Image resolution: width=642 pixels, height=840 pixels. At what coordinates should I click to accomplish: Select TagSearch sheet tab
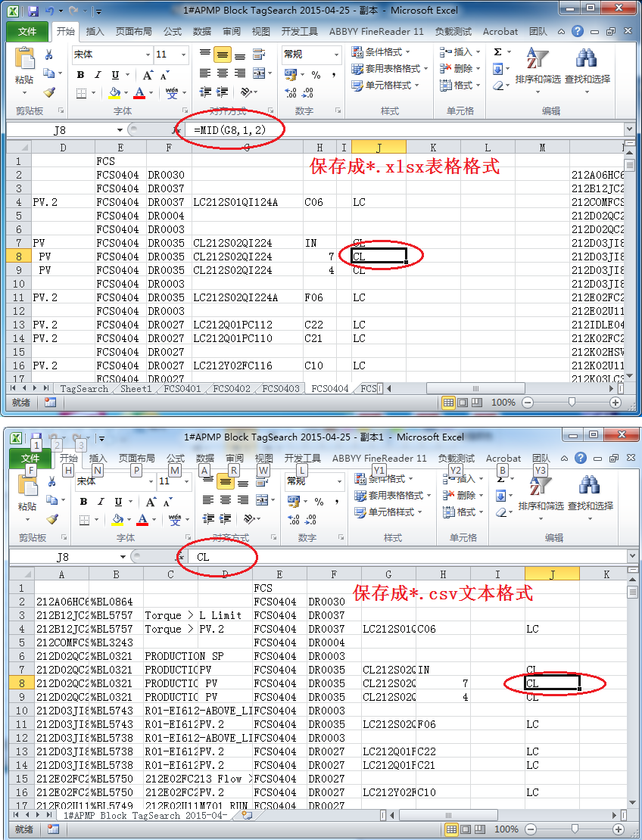(84, 388)
